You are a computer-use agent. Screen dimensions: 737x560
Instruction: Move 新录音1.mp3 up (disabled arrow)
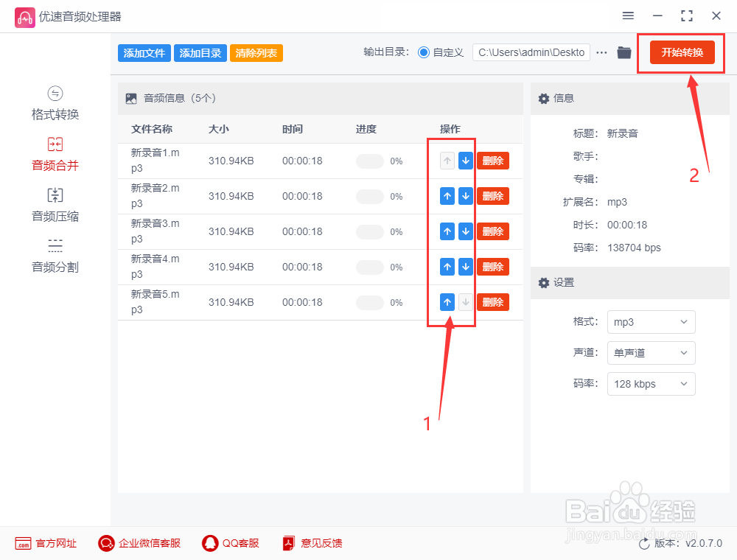tap(447, 161)
